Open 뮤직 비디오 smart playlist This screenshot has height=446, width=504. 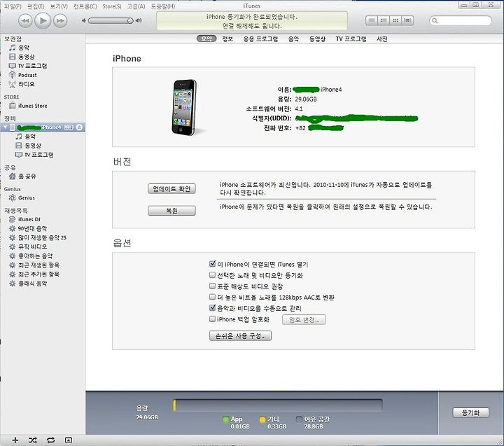28,246
